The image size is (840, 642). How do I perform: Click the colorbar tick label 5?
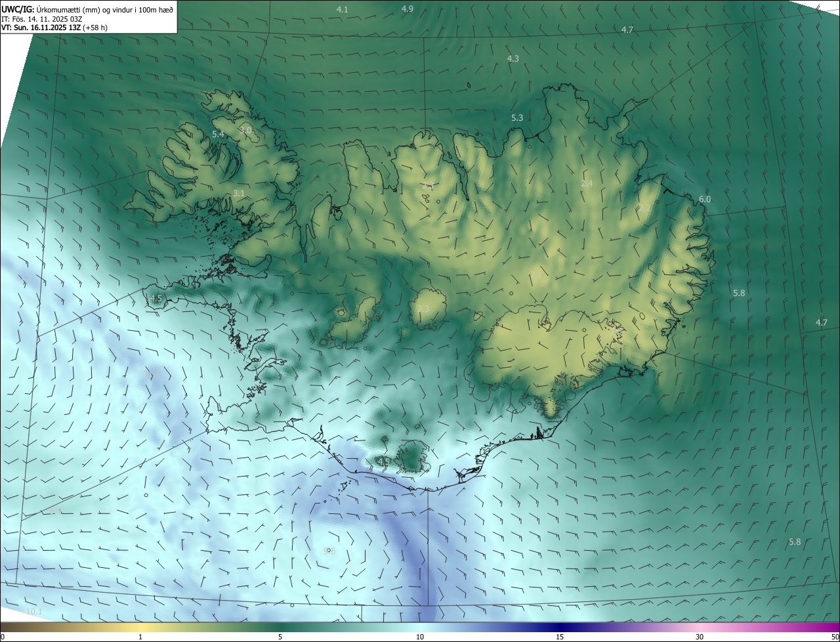coord(280,637)
